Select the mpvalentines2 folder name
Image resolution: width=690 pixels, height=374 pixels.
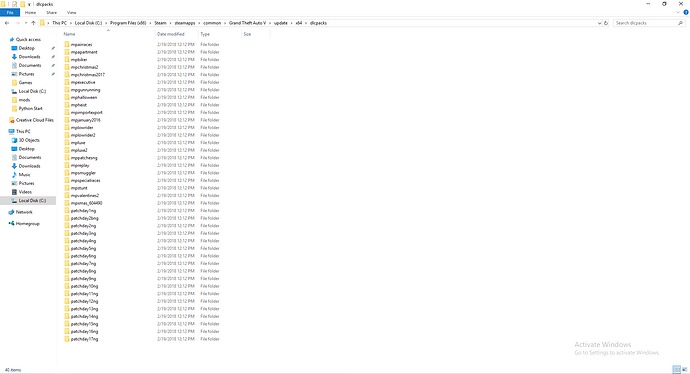click(84, 195)
